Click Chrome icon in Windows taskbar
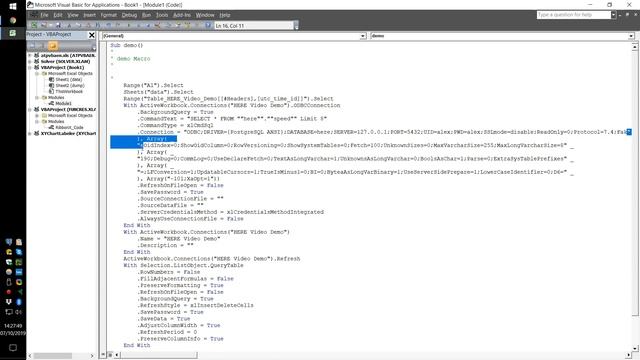Screen dimensions: 640x360 coord(13,20)
